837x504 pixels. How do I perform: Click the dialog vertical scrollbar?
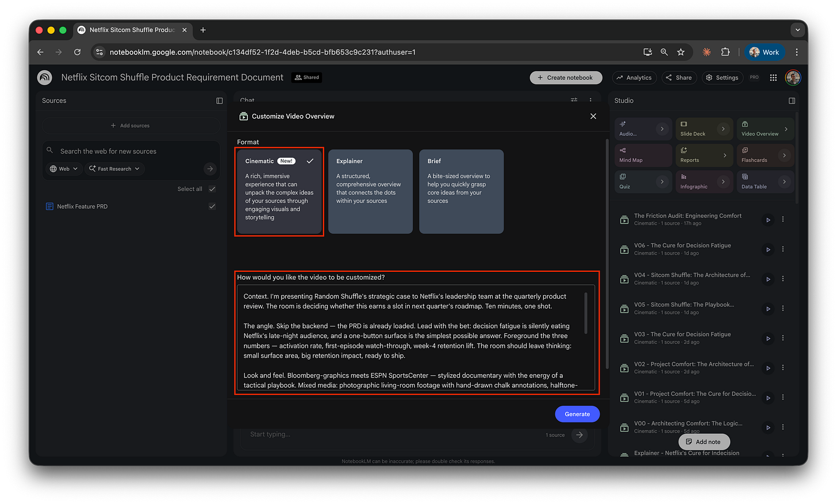coord(606,253)
